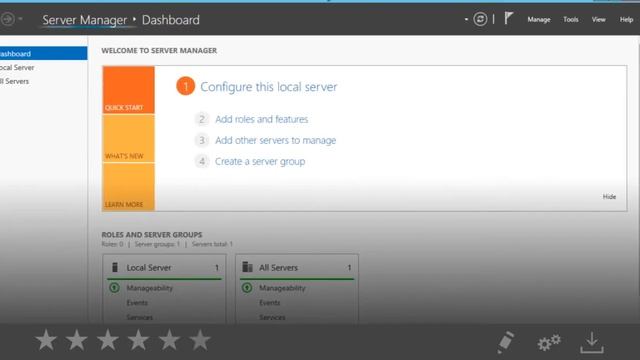Open the Manage menu
The width and height of the screenshot is (640, 360).
(x=539, y=20)
